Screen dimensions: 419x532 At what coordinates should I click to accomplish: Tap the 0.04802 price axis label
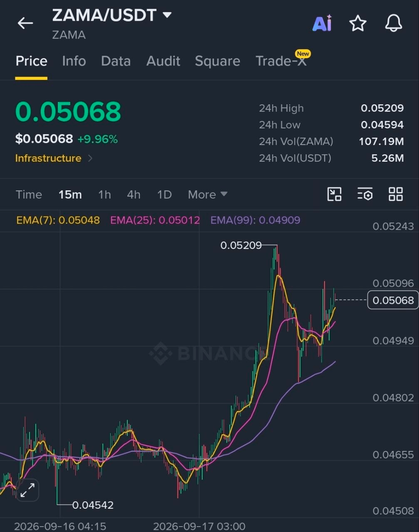393,398
